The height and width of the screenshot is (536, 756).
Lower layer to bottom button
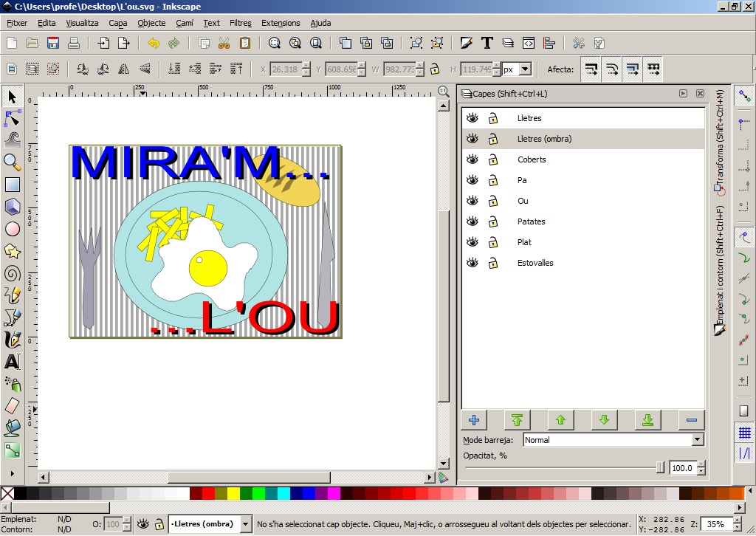tap(647, 420)
